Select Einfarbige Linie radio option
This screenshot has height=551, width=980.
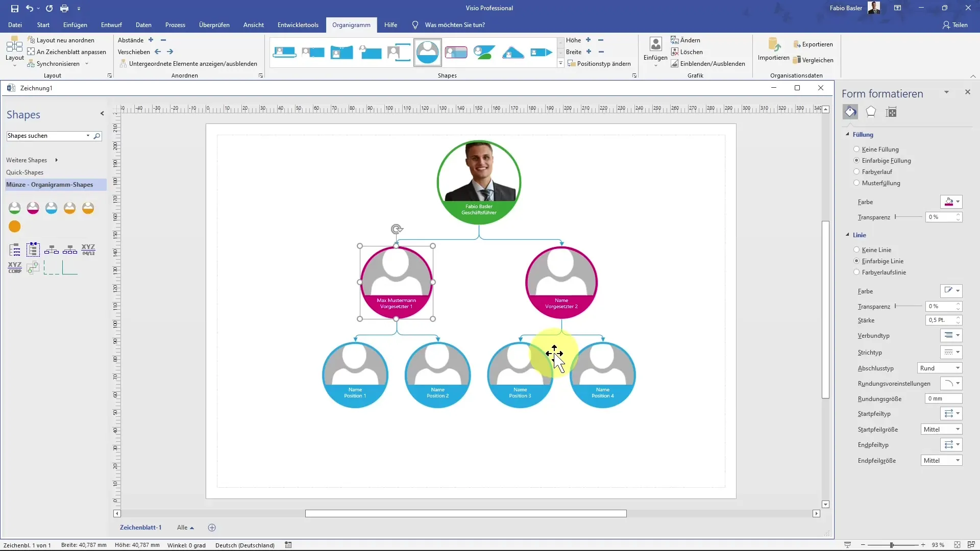[x=856, y=261]
